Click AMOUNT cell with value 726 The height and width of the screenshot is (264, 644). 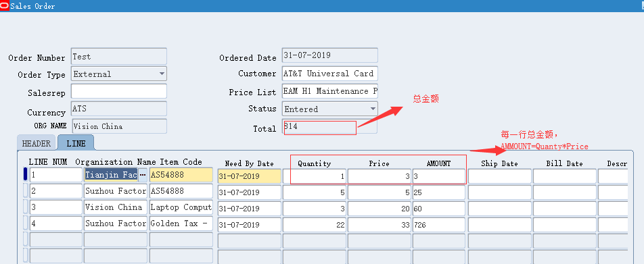(x=439, y=225)
